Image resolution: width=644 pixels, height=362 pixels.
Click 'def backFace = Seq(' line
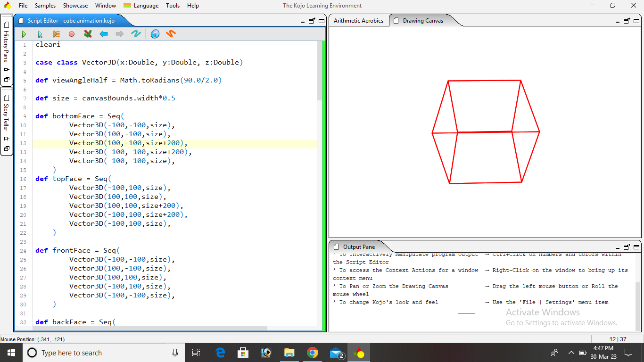pos(76,322)
